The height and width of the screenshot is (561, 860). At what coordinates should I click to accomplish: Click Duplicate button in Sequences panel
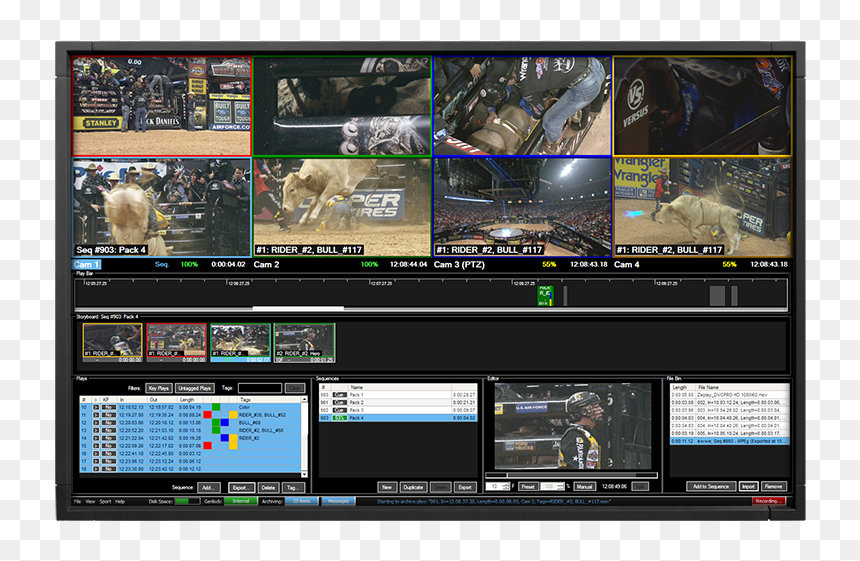[x=414, y=487]
